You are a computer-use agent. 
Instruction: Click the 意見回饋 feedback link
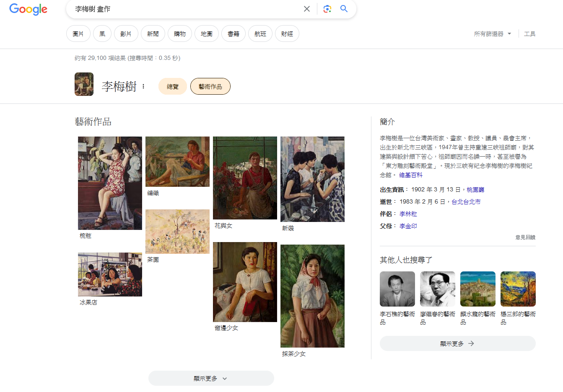[x=525, y=237]
